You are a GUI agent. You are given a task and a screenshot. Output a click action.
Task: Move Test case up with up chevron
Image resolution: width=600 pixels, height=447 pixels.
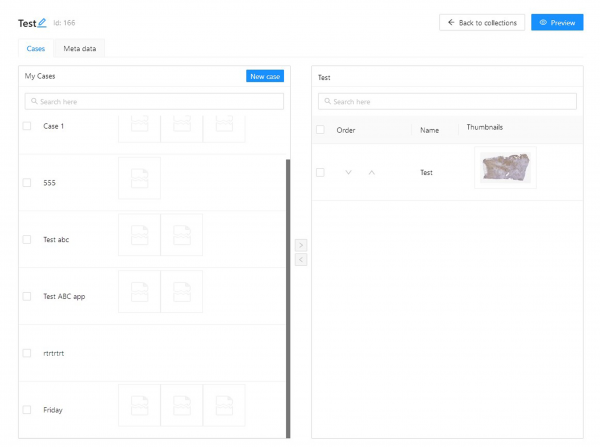371,172
